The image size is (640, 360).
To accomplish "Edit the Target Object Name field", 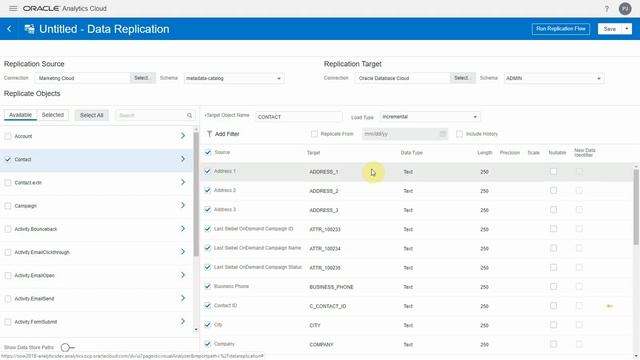I will (299, 117).
